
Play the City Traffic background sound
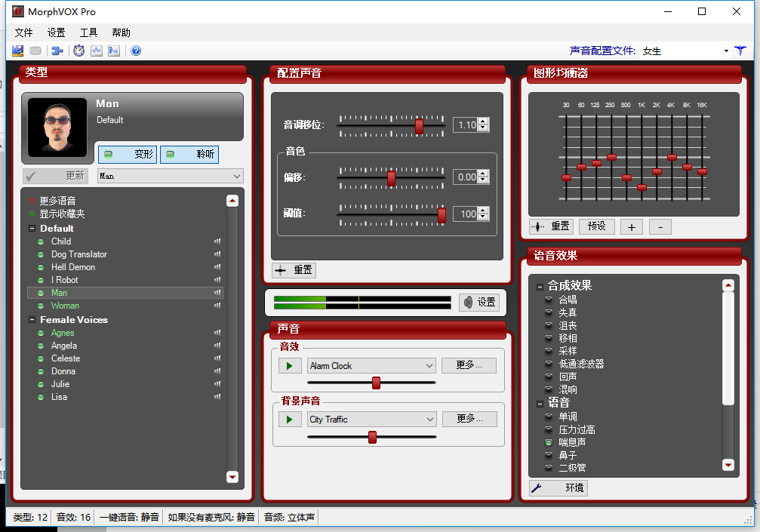pyautogui.click(x=290, y=419)
